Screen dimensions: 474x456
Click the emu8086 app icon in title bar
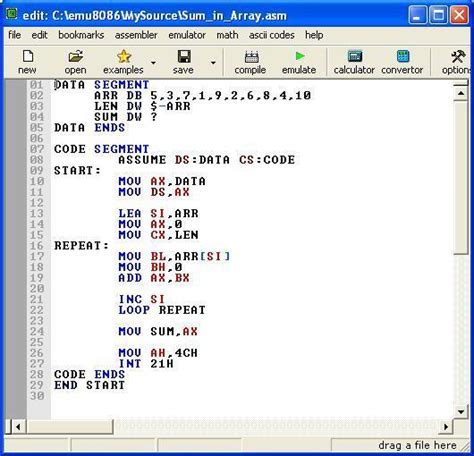pyautogui.click(x=12, y=14)
